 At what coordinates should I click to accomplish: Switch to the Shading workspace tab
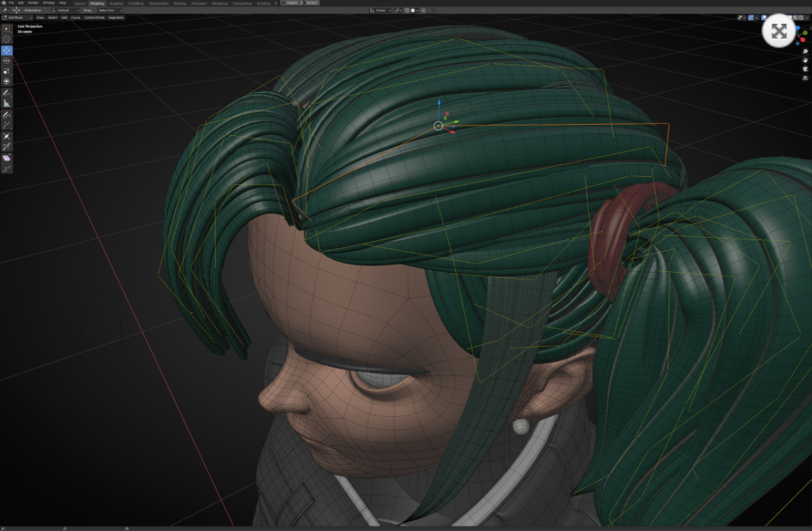180,3
